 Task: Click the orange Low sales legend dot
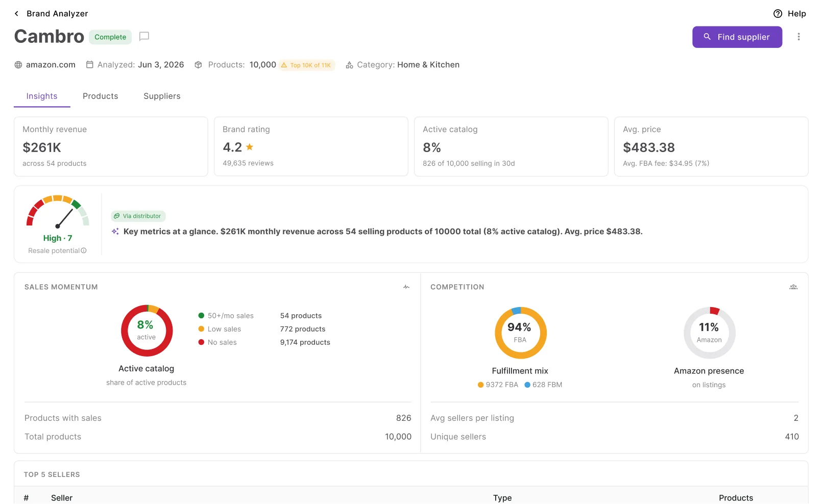coord(201,329)
